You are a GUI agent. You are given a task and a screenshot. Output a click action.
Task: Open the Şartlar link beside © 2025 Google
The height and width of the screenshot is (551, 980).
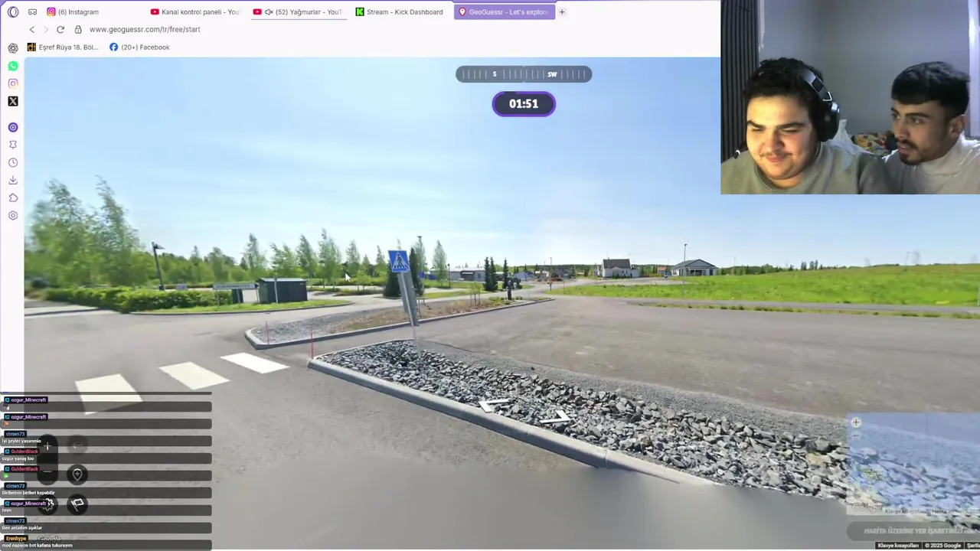pyautogui.click(x=973, y=546)
